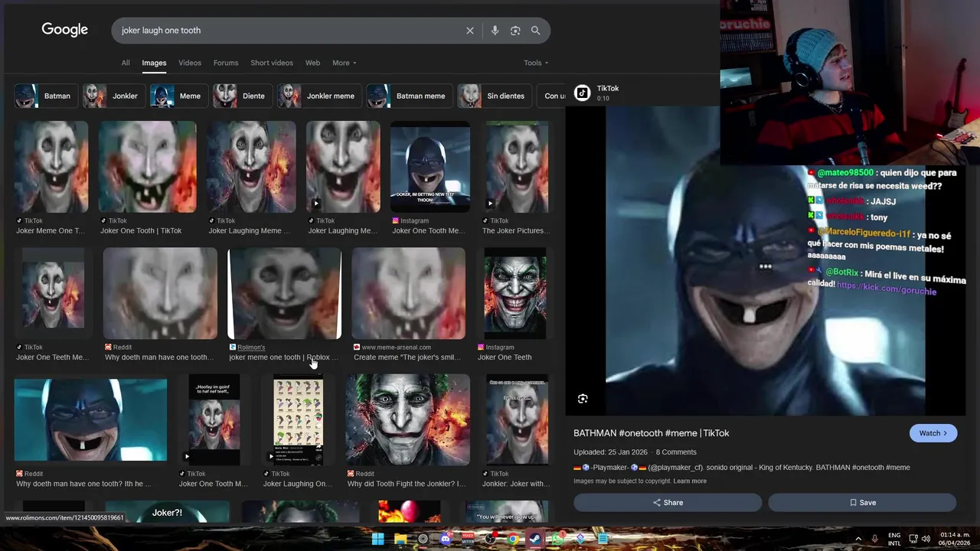
Task: Click the 'Joker One Tooth M...' TikTok caption
Action: coord(214,484)
